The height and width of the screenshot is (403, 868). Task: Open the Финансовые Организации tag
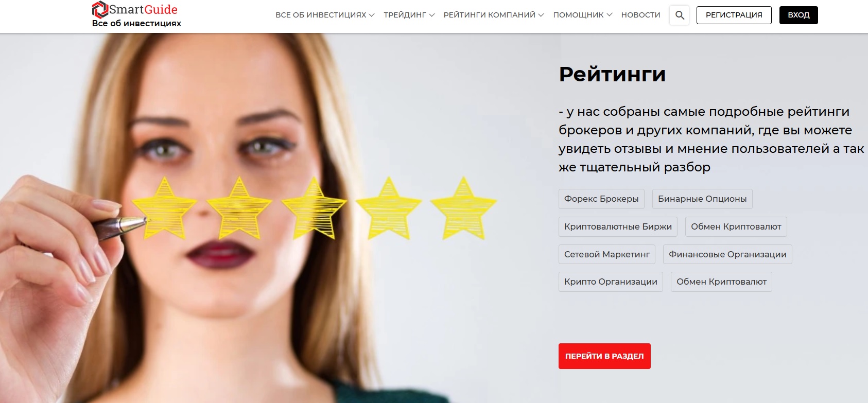pos(727,254)
